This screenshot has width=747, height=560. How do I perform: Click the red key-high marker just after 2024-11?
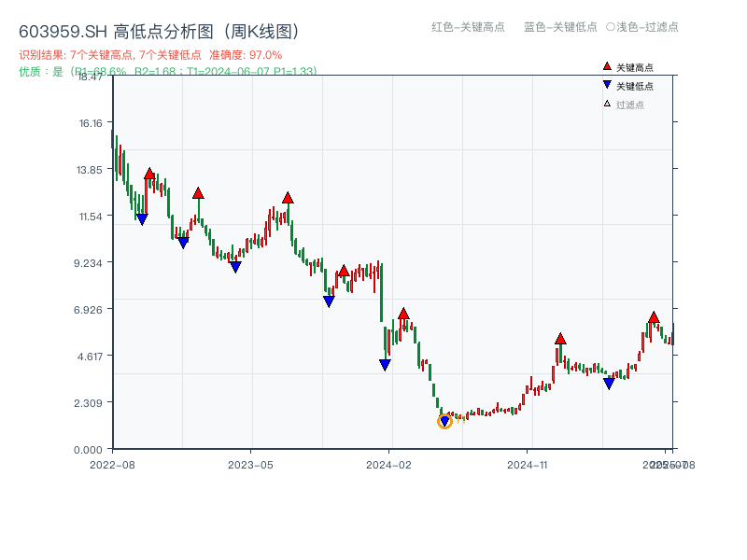click(560, 339)
